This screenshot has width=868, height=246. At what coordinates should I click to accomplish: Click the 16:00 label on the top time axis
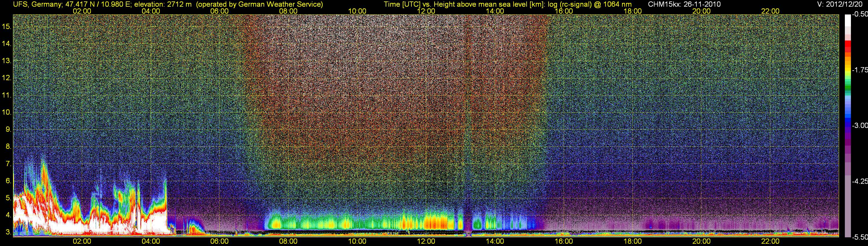tap(564, 11)
